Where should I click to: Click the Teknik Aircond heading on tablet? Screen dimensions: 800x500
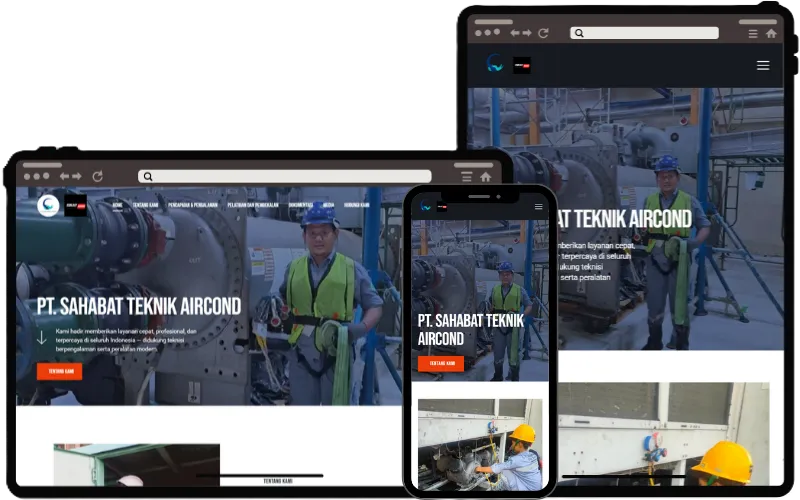[x=624, y=219]
